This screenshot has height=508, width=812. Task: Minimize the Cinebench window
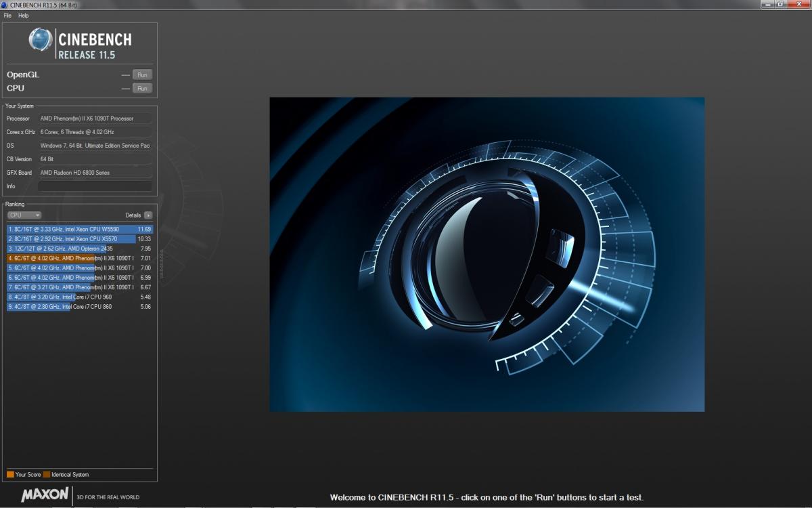pos(767,4)
